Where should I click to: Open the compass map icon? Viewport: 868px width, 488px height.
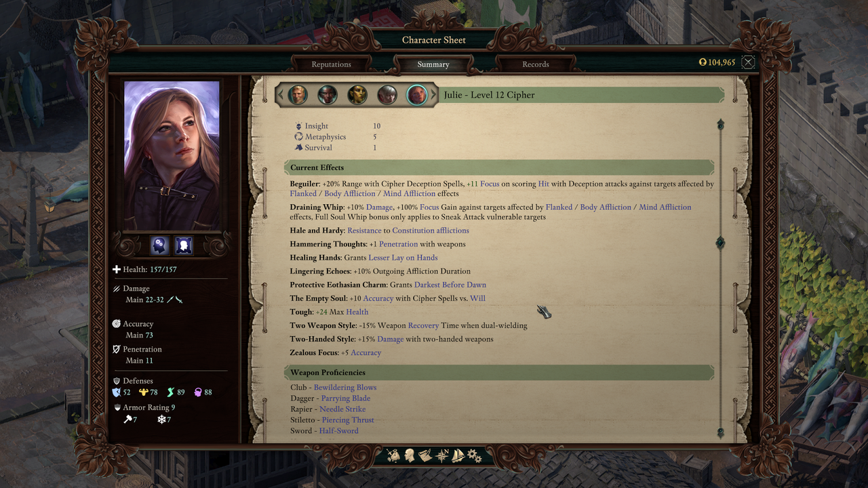coord(443,455)
